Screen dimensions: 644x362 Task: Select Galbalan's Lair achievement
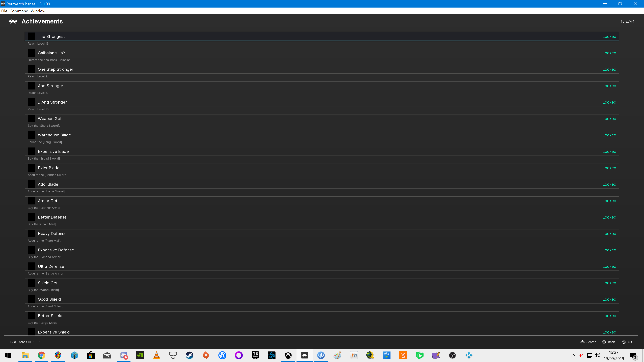tap(322, 53)
